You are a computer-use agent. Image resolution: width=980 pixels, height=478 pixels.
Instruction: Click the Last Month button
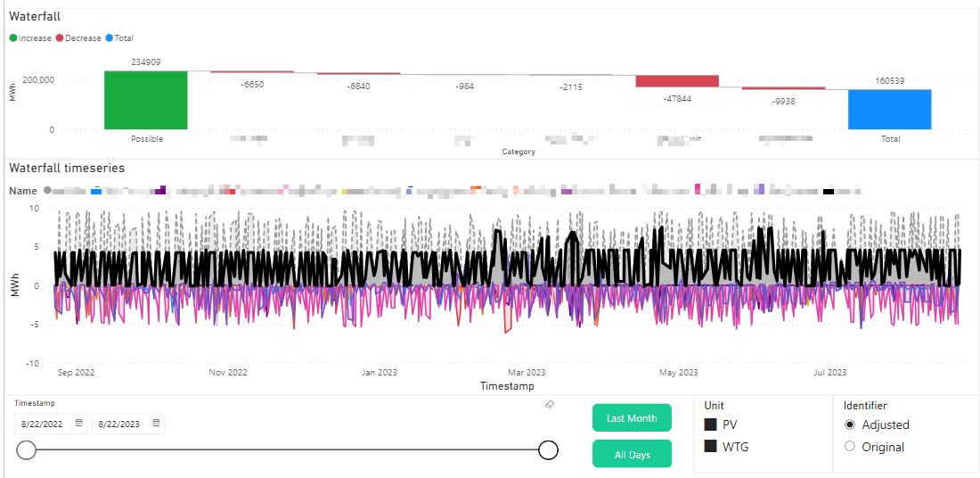[x=632, y=418]
